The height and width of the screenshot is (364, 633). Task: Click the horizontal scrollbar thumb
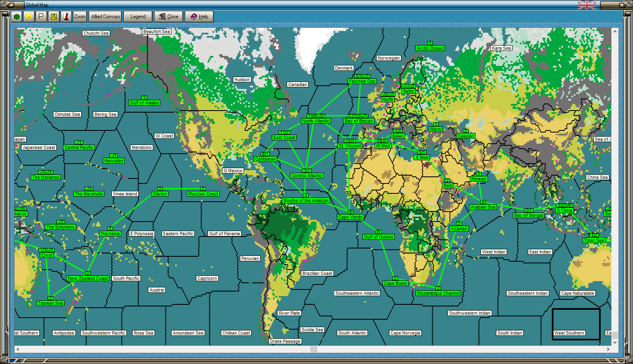click(x=314, y=349)
